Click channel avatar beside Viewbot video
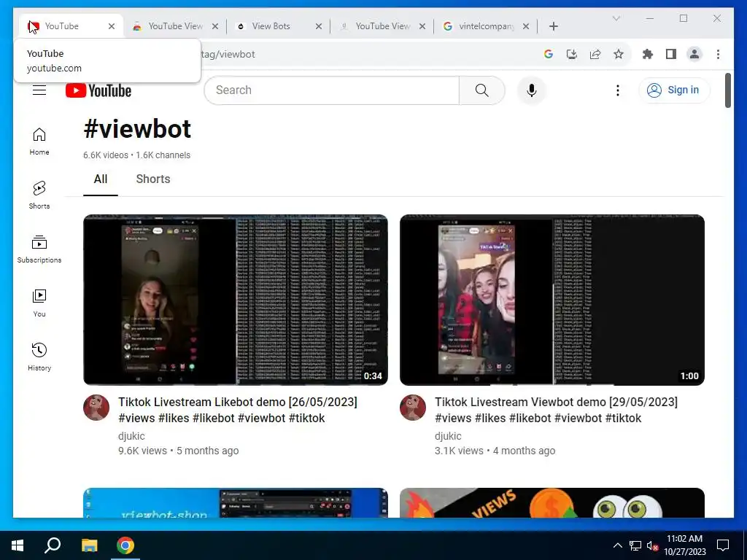This screenshot has width=747, height=560. click(413, 408)
